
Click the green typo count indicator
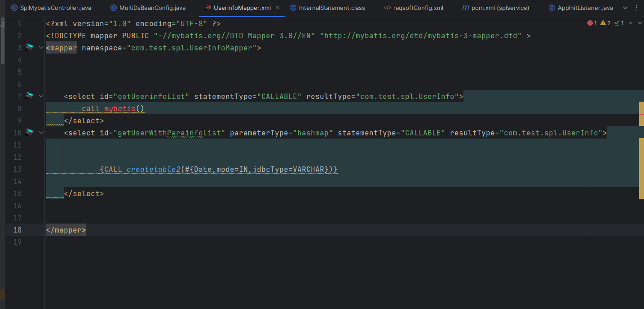(619, 23)
